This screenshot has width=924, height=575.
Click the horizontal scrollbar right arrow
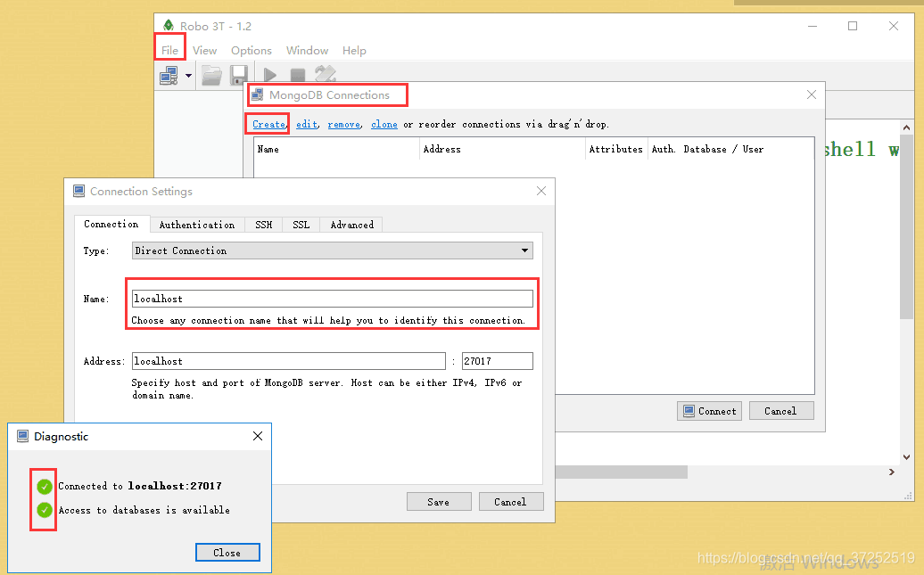tap(892, 472)
